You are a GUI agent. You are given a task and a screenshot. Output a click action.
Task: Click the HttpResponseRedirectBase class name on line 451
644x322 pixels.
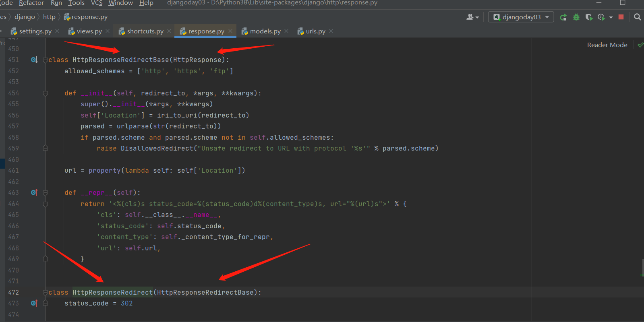coord(121,60)
